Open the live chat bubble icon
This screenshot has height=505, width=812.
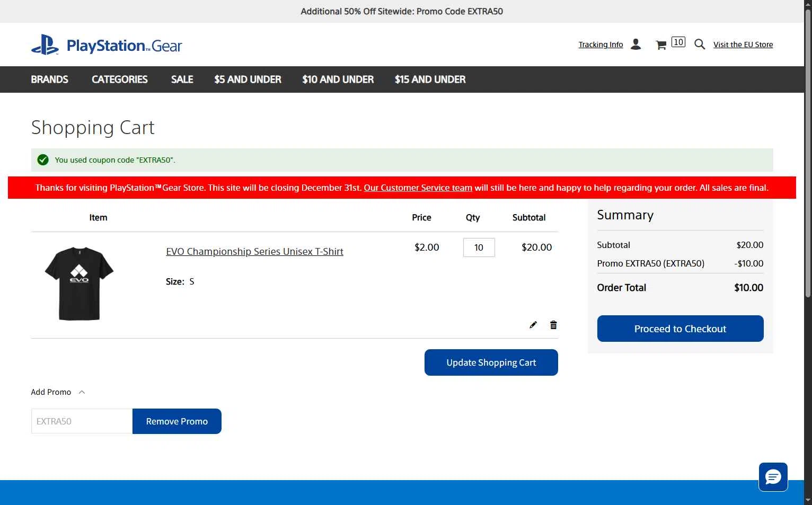point(773,477)
